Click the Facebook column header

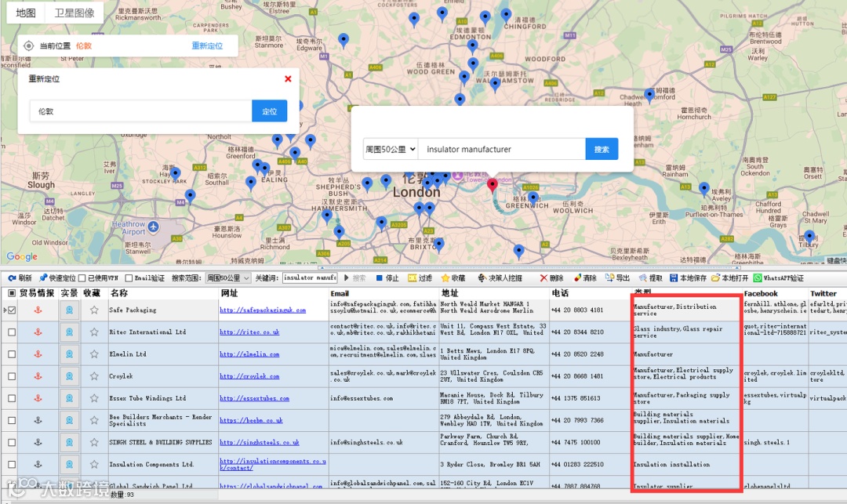tap(761, 293)
